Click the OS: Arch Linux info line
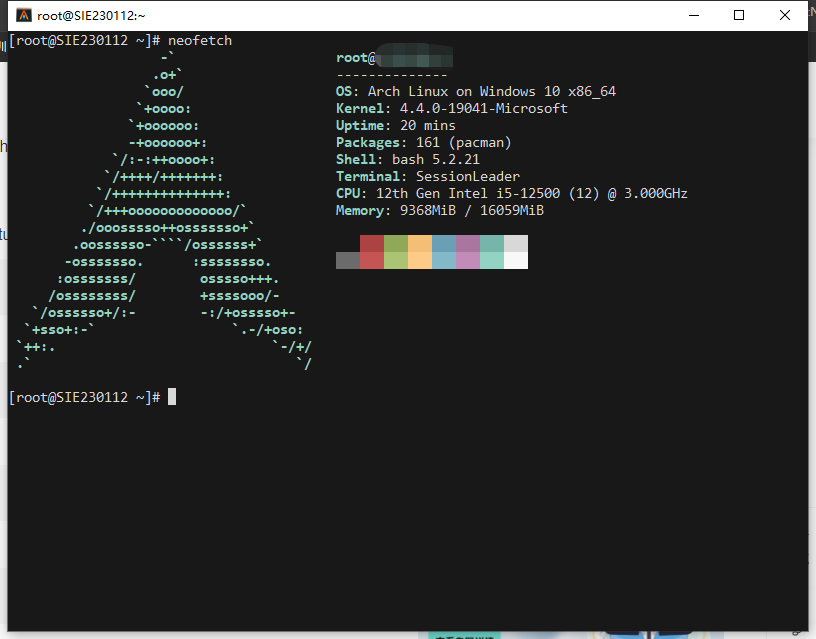Screen dimensions: 816x639 click(x=476, y=90)
